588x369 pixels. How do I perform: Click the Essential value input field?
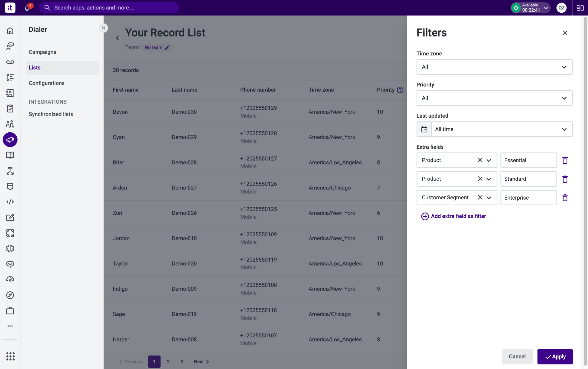(529, 160)
